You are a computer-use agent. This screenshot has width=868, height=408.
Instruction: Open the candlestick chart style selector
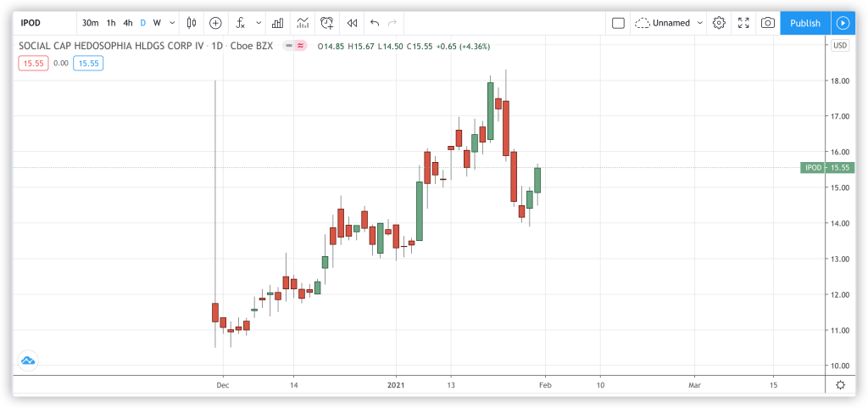coord(192,23)
